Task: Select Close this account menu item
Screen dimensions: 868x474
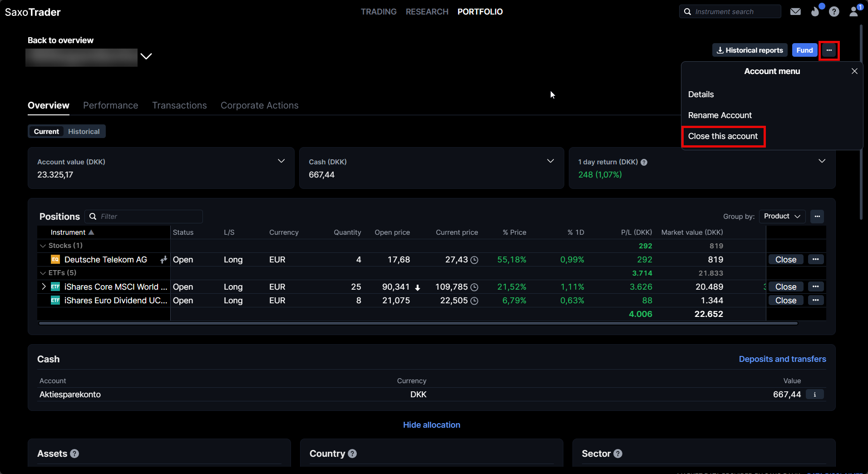Action: pos(723,136)
